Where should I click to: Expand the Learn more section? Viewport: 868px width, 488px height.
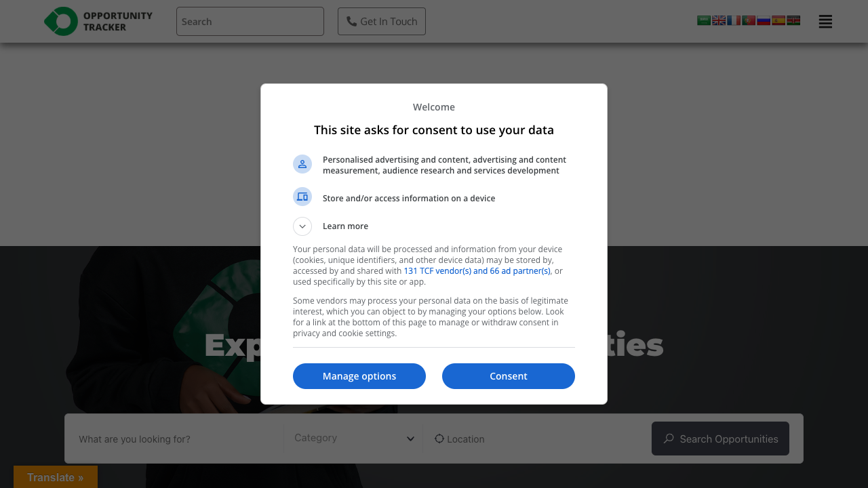pos(302,226)
